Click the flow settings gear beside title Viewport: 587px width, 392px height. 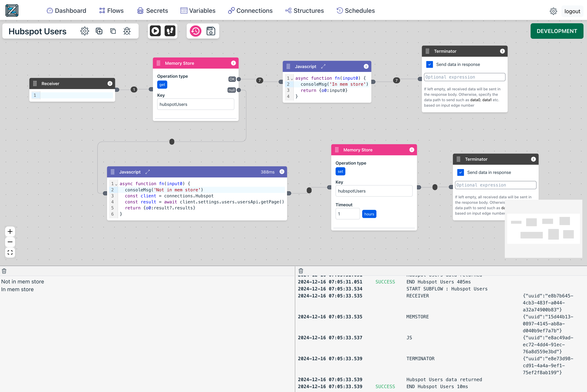click(x=85, y=31)
